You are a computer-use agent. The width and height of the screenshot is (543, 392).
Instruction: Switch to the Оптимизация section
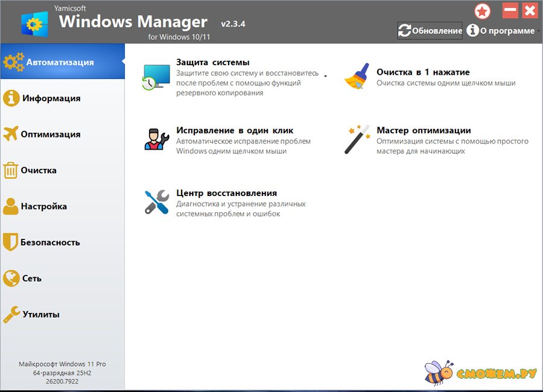50,134
